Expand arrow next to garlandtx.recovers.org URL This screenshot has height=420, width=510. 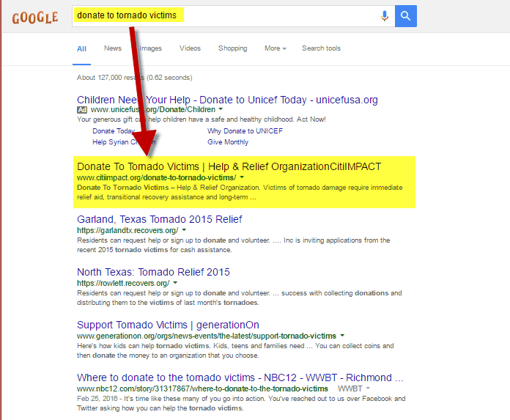tap(184, 229)
